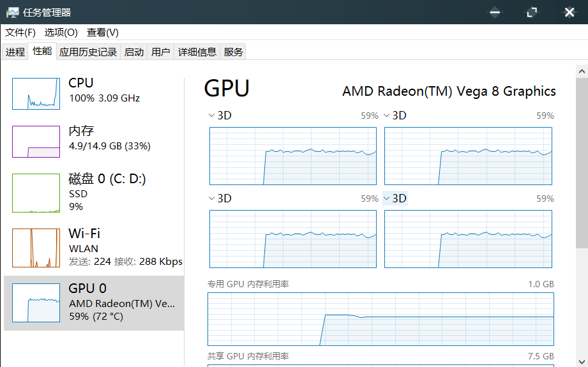Open the bottom-left 3D engine dropdown

tap(220, 198)
